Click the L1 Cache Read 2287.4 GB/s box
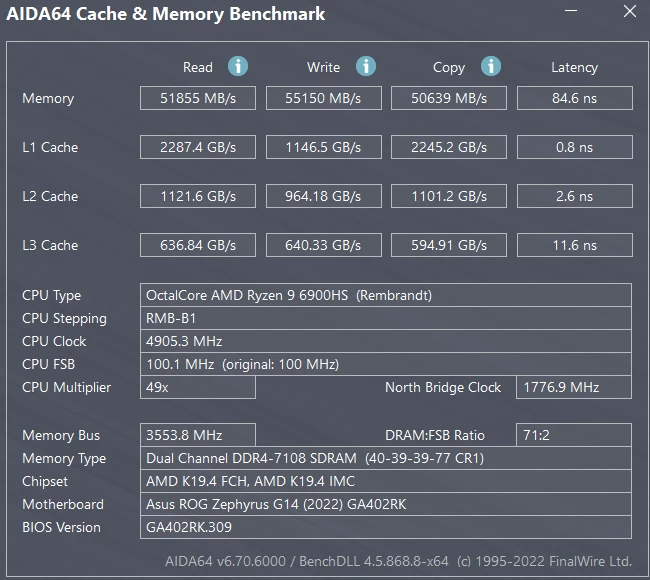Screen dimensions: 650x580 (x=198, y=147)
